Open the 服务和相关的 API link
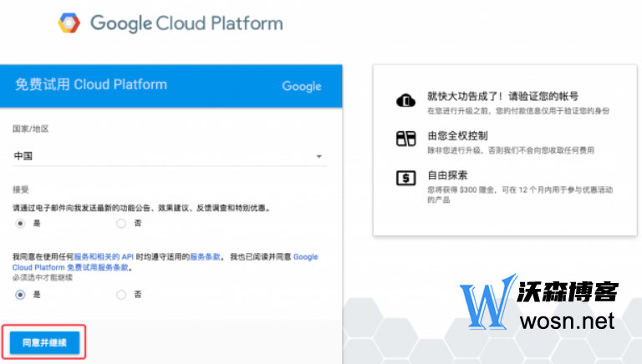Screen dimensions: 642x364 click(x=104, y=257)
